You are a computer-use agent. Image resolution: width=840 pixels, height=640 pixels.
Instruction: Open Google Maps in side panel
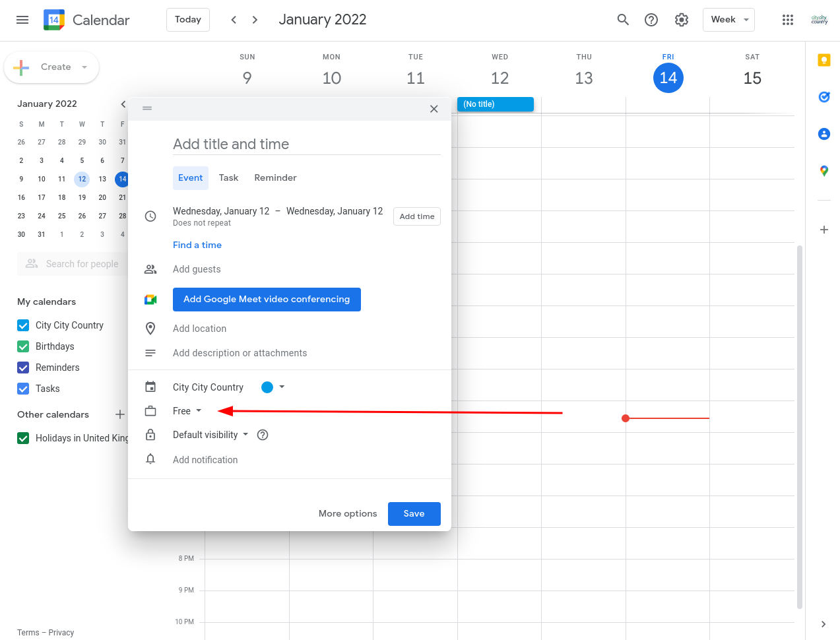pyautogui.click(x=824, y=171)
